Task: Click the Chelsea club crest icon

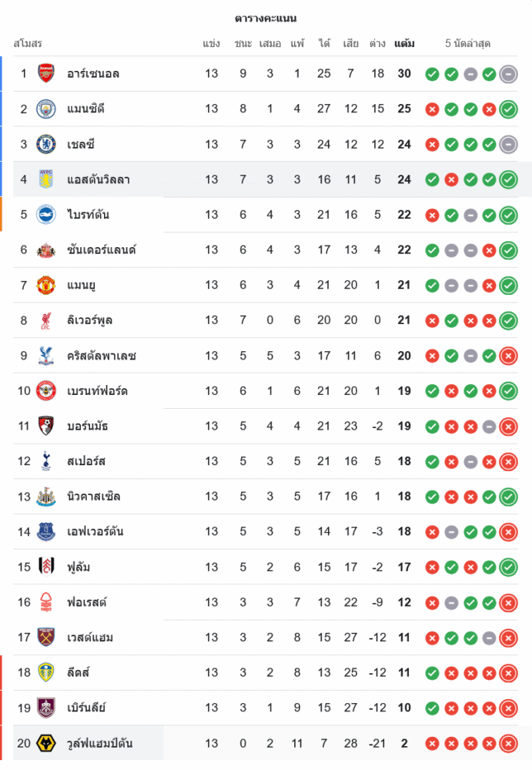Action: tap(46, 144)
